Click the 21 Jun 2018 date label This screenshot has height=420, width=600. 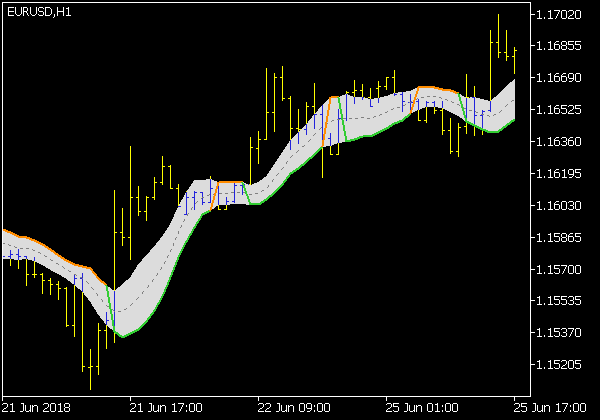pos(36,408)
